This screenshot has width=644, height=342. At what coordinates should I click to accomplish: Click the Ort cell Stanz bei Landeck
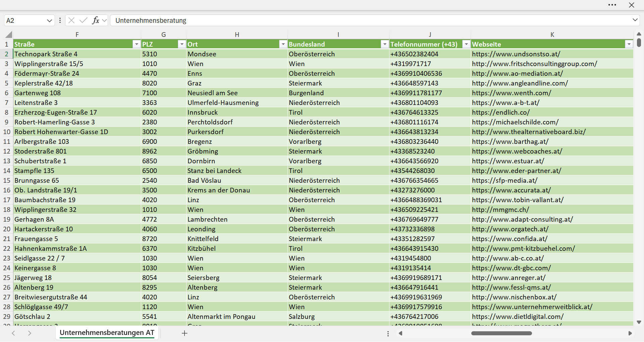click(237, 171)
